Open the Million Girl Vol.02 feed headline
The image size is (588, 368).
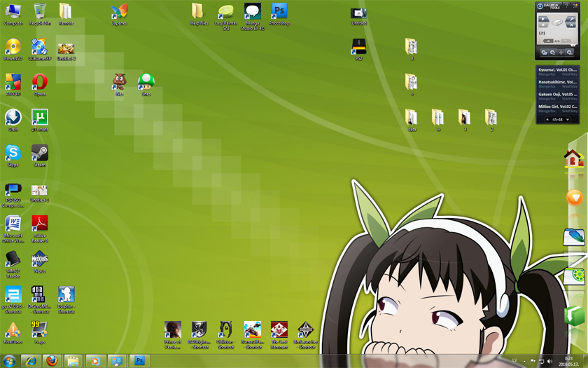point(558,107)
